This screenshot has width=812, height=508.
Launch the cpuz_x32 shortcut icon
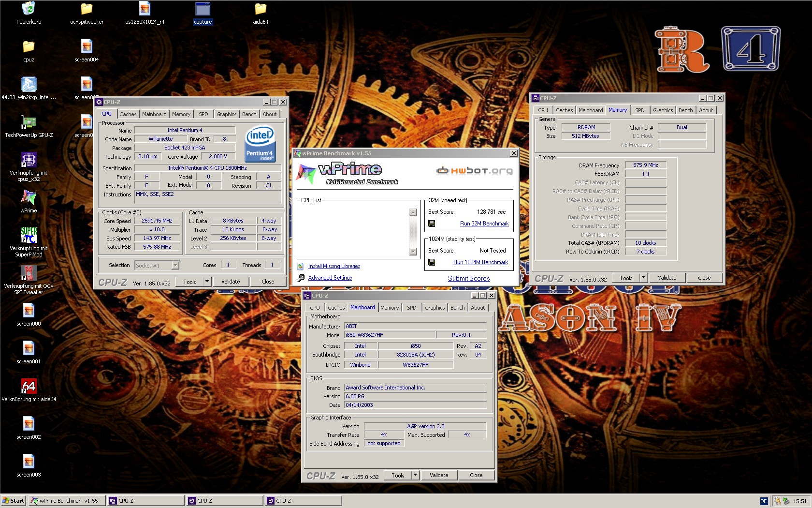pyautogui.click(x=29, y=160)
